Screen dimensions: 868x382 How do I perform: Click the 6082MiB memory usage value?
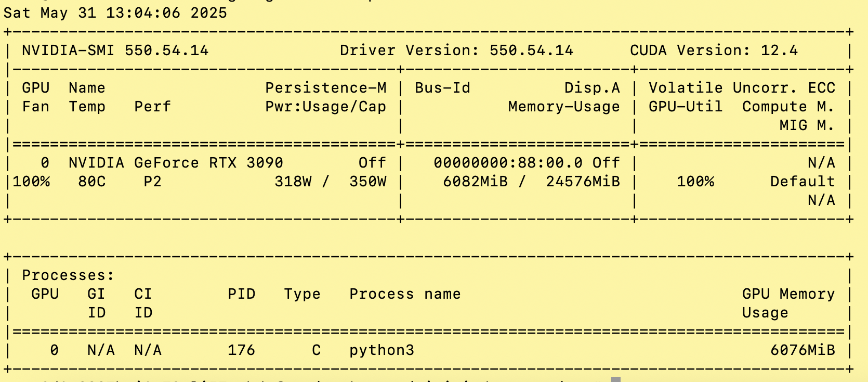pyautogui.click(x=475, y=182)
